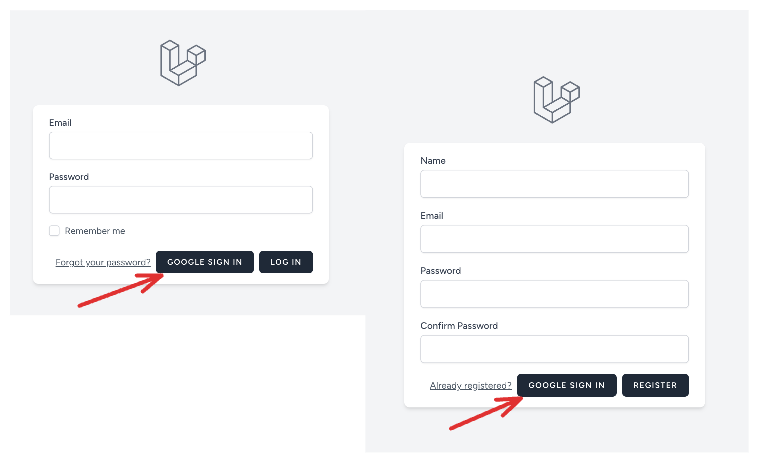Focus the Name field in the registration form
Screen dimensions: 758x462
pyautogui.click(x=554, y=184)
